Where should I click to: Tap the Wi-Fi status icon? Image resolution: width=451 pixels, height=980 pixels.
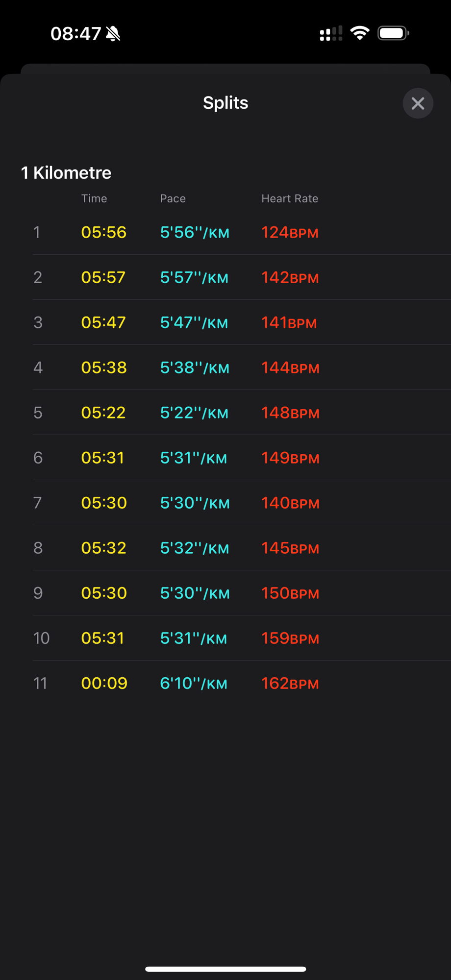(360, 33)
